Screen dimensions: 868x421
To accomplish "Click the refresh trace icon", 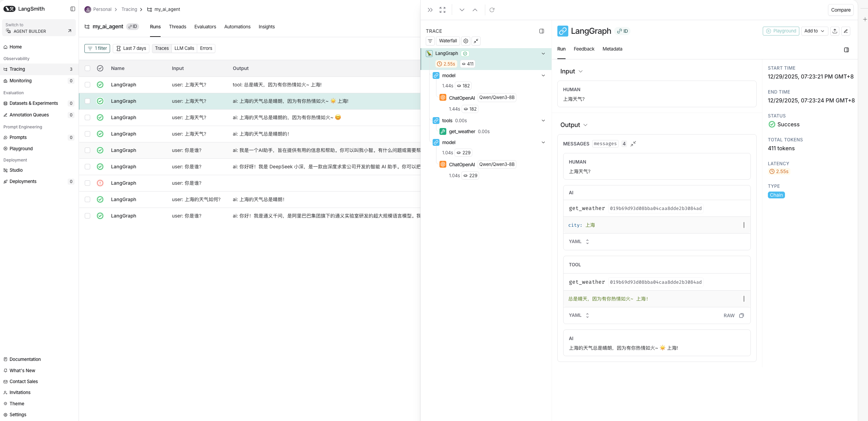I will (x=492, y=10).
